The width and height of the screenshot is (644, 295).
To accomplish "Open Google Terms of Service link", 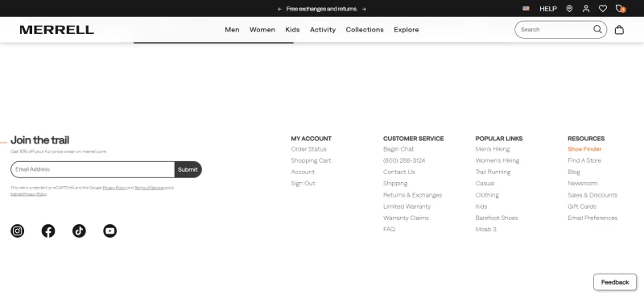I will (149, 188).
